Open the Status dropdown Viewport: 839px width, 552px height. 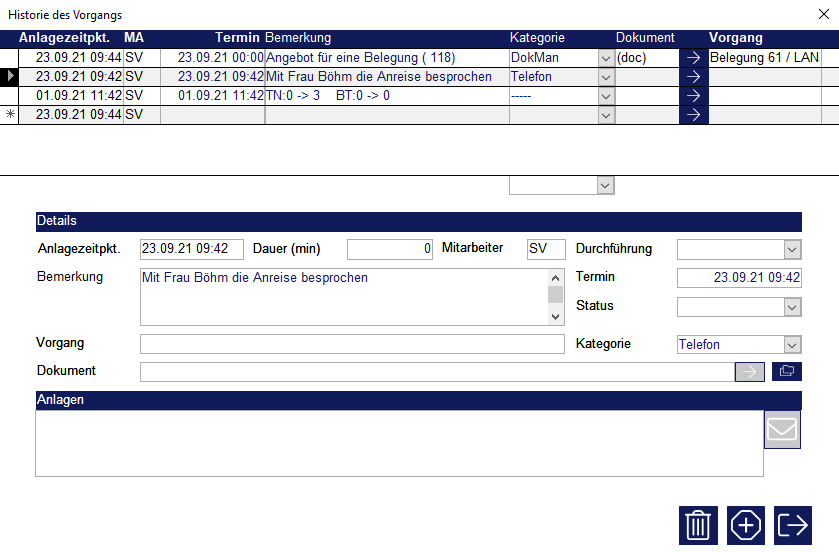pos(792,307)
